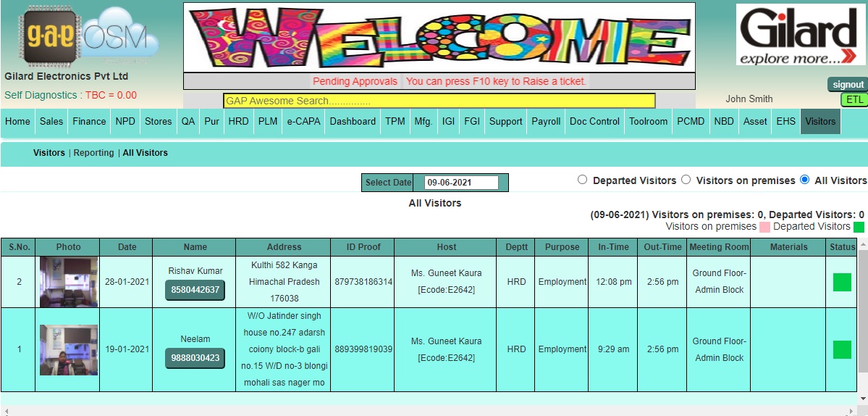868x416 pixels.
Task: Open the Reporting sub-tab link
Action: [x=93, y=153]
